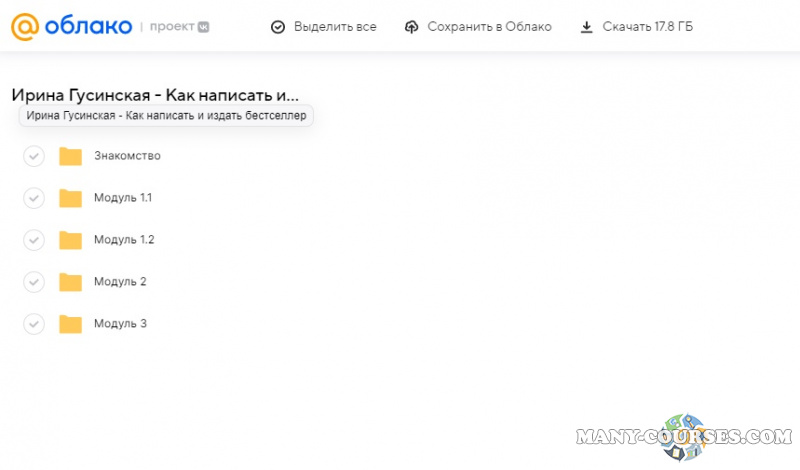Check the Модуль 1.2 selection circle
Screen dimensions: 800x470
34,240
